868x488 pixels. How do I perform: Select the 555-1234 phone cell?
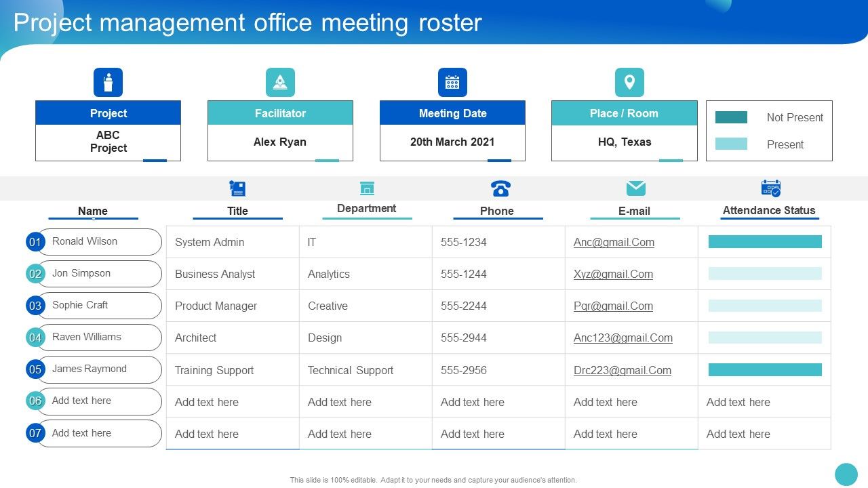[498, 242]
